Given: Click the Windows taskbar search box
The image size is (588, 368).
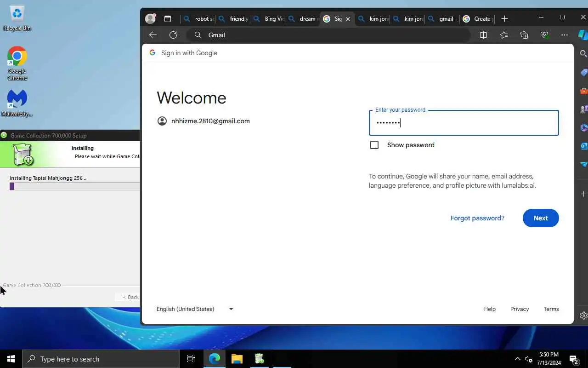Looking at the screenshot, I should click(x=101, y=359).
